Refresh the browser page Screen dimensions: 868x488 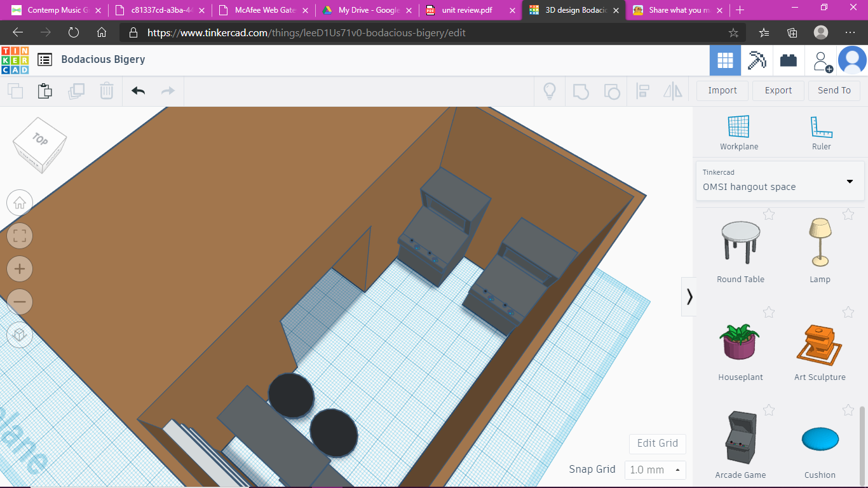74,32
